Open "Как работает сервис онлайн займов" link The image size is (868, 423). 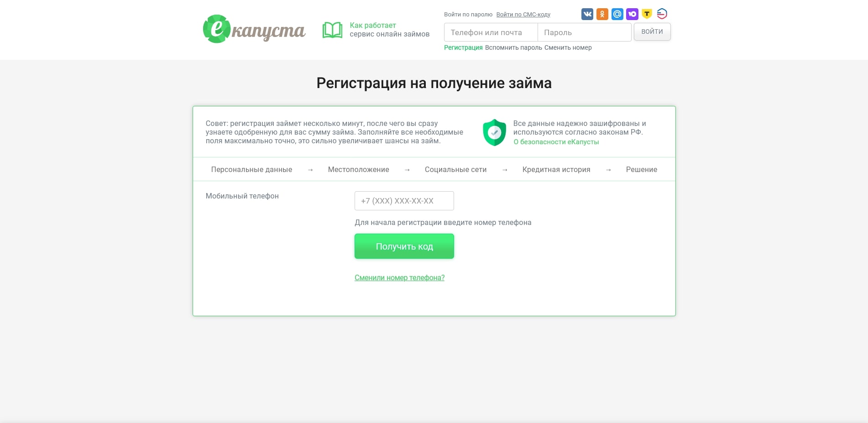pos(389,30)
